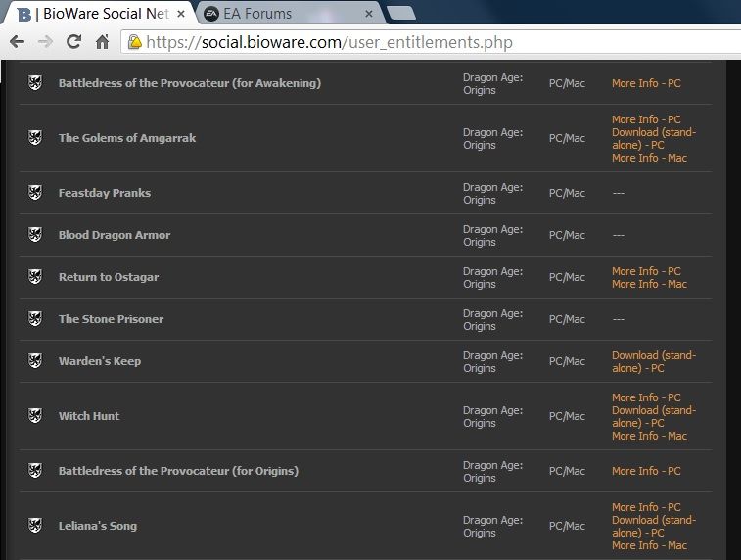Open a new browser tab
Screen dimensions: 741x560
click(x=399, y=13)
